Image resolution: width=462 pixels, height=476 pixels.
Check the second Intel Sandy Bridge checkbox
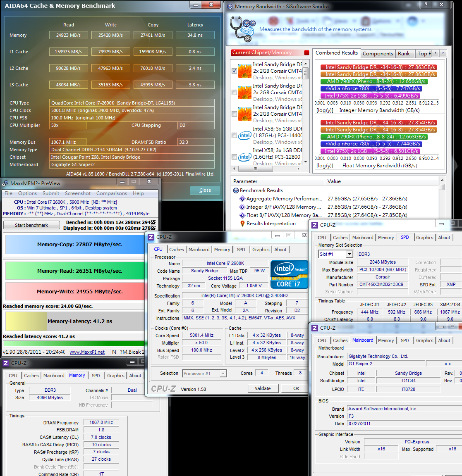(234, 92)
